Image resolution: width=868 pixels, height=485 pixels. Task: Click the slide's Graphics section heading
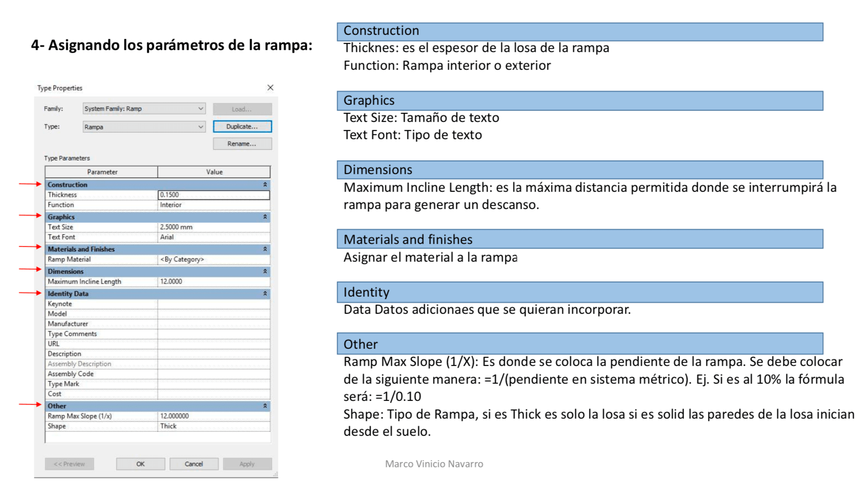pyautogui.click(x=369, y=100)
